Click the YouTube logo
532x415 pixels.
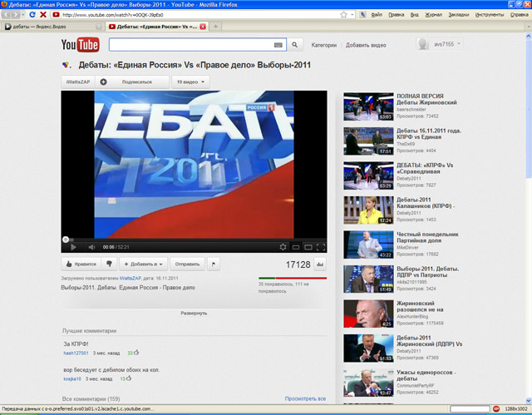click(80, 45)
